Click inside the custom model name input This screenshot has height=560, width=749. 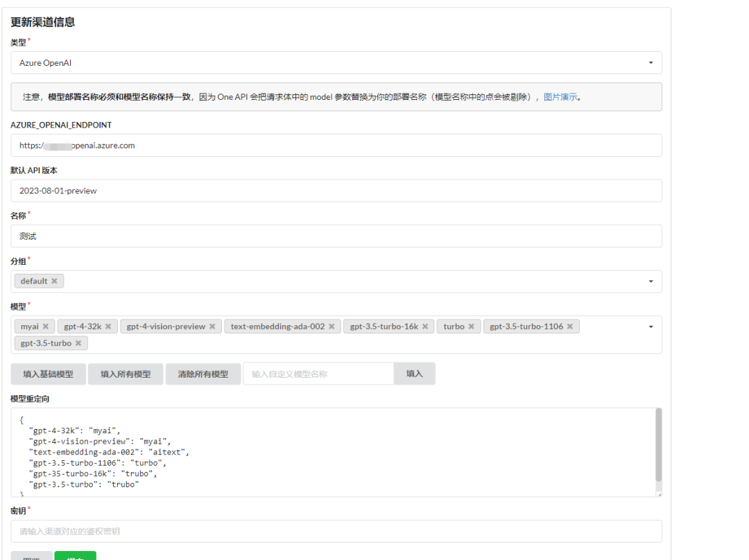pos(319,373)
